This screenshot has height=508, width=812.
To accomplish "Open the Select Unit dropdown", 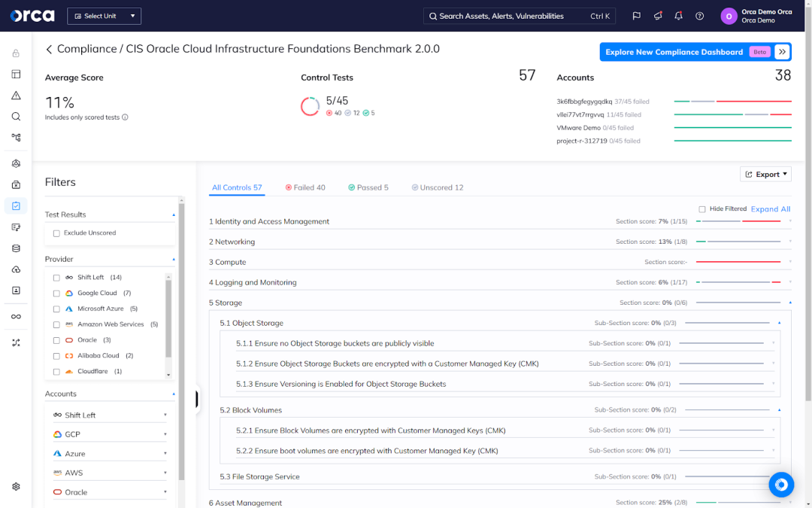I will click(x=104, y=16).
